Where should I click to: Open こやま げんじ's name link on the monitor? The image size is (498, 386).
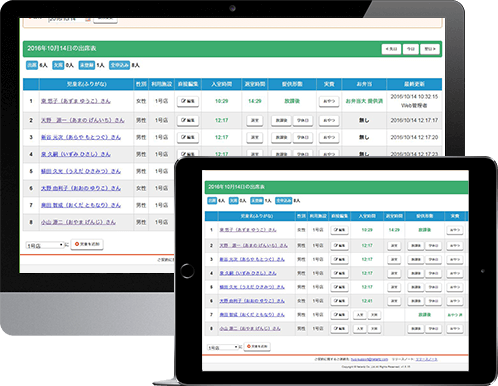tap(78, 222)
